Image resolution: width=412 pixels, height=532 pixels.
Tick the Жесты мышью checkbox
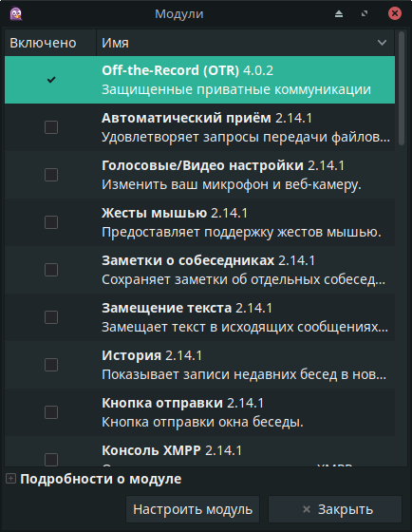coord(51,222)
